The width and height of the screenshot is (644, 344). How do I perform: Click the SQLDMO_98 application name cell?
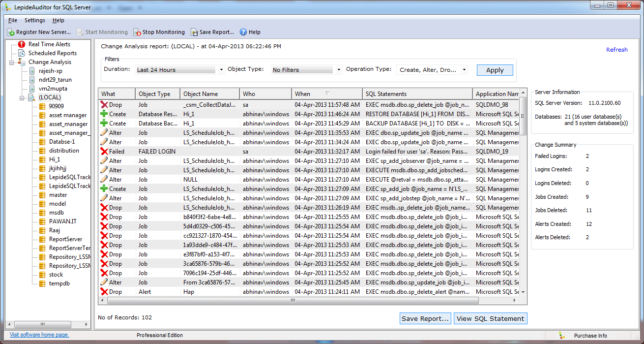click(497, 104)
